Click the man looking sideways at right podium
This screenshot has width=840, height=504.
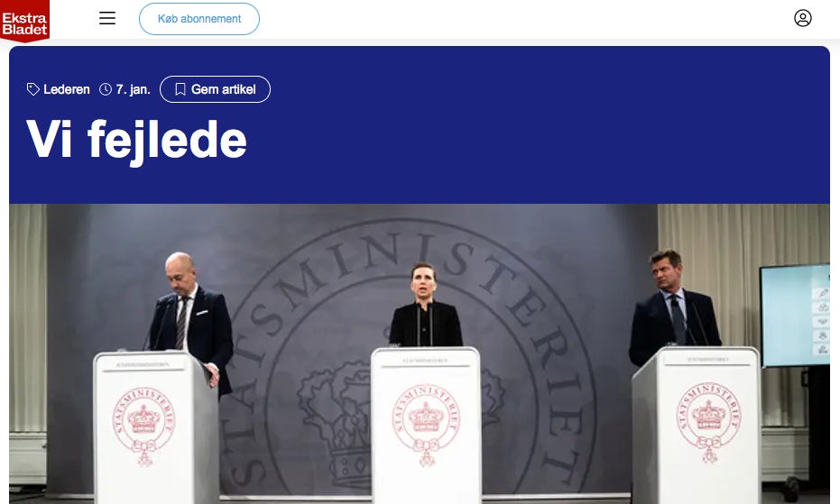pos(673,303)
